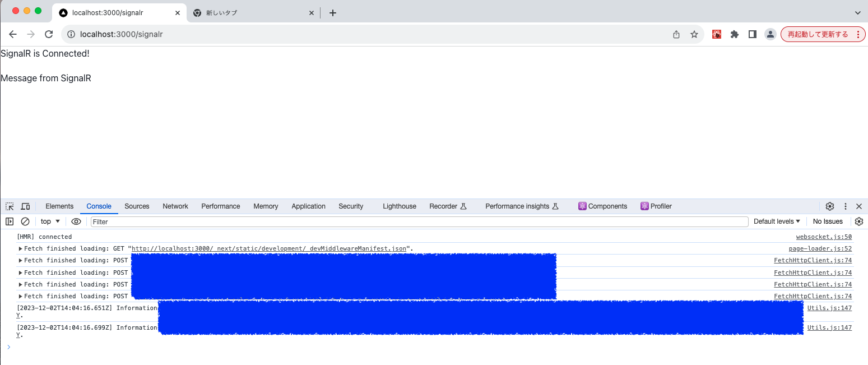Open the Lighthouse tab
This screenshot has width=868, height=365.
coord(400,206)
